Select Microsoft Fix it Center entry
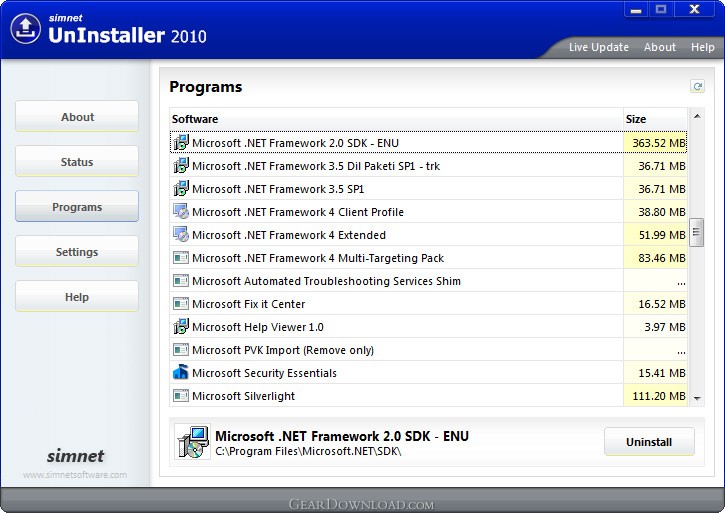Image resolution: width=725 pixels, height=513 pixels. click(428, 304)
